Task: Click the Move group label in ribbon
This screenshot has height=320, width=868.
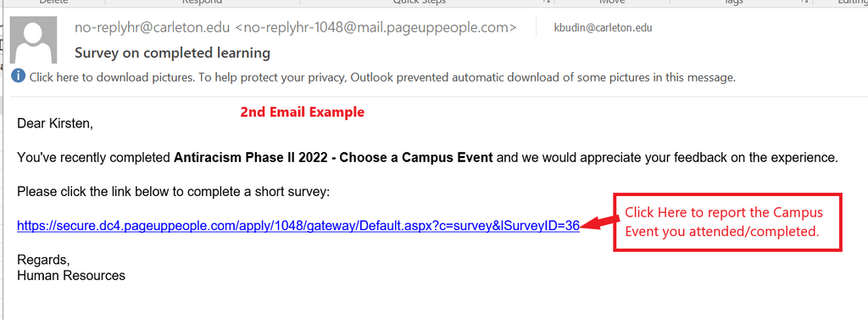Action: [x=612, y=3]
